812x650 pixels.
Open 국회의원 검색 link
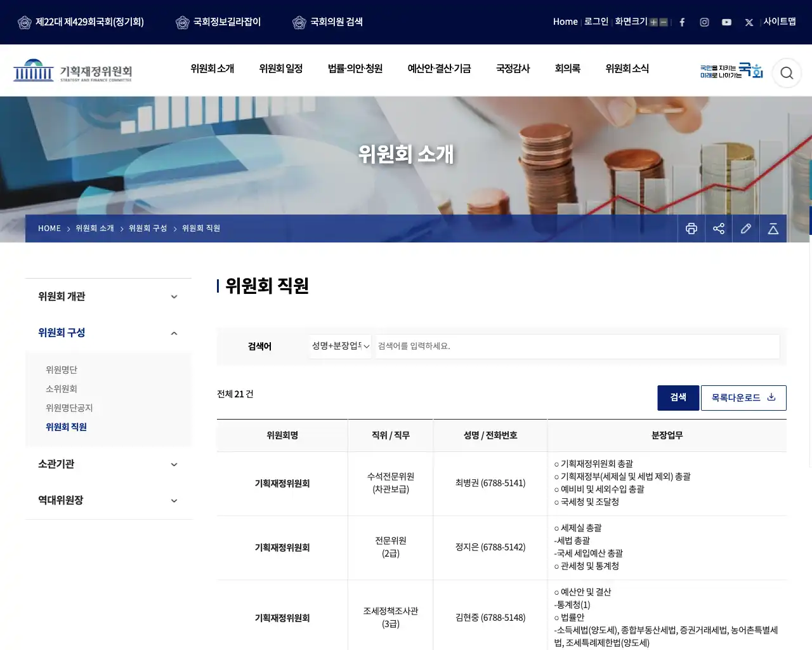[x=327, y=22]
